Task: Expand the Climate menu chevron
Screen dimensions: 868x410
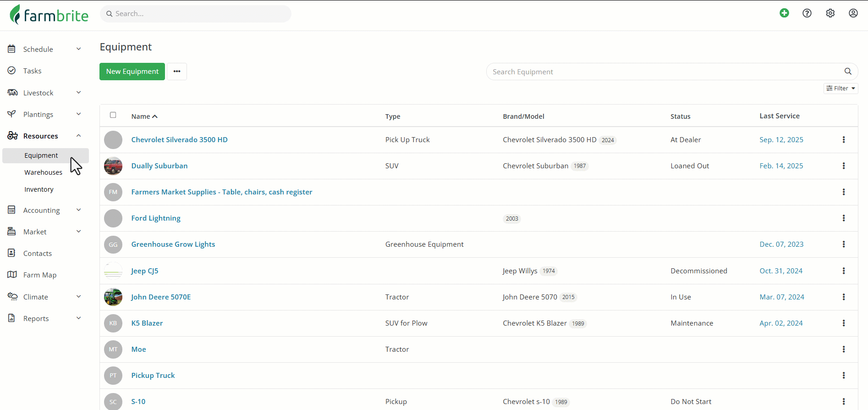Action: click(x=78, y=297)
